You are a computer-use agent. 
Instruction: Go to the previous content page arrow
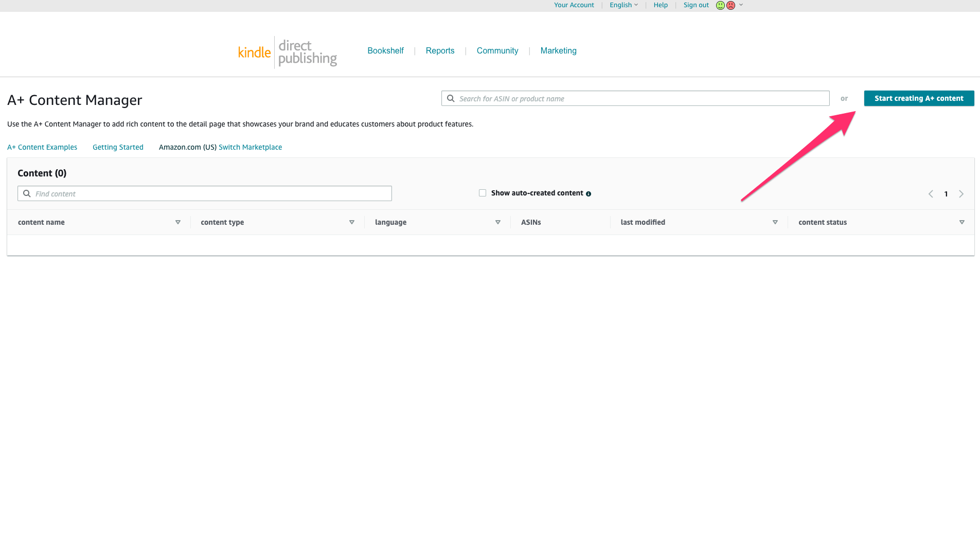(x=931, y=194)
